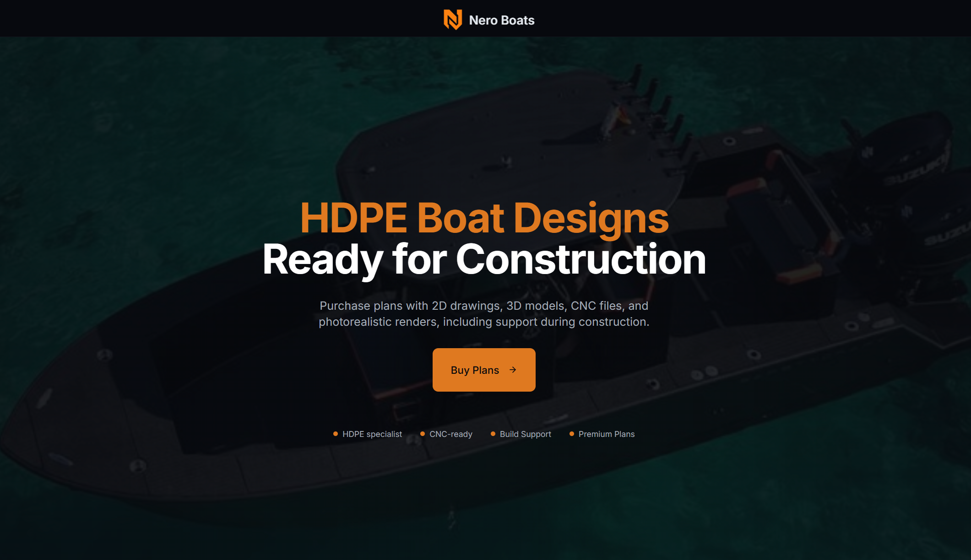Select the CNC-ready label
971x560 pixels.
click(450, 434)
